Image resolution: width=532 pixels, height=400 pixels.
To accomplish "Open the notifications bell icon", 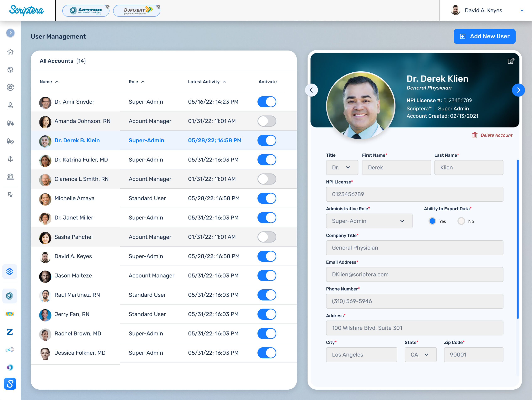I will pos(10,159).
